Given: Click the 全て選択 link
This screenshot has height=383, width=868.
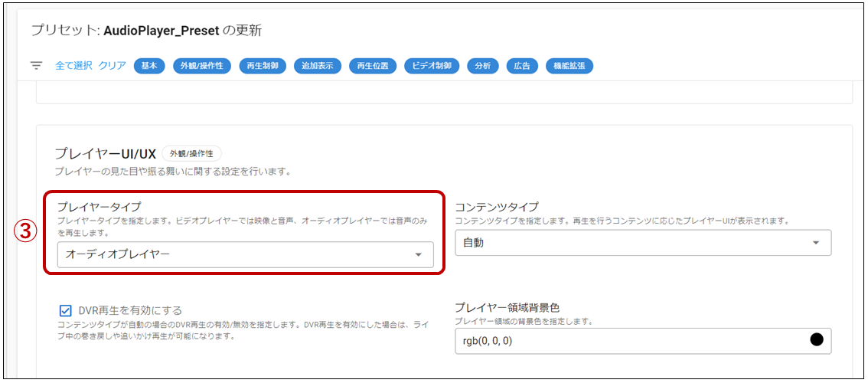Looking at the screenshot, I should point(73,66).
